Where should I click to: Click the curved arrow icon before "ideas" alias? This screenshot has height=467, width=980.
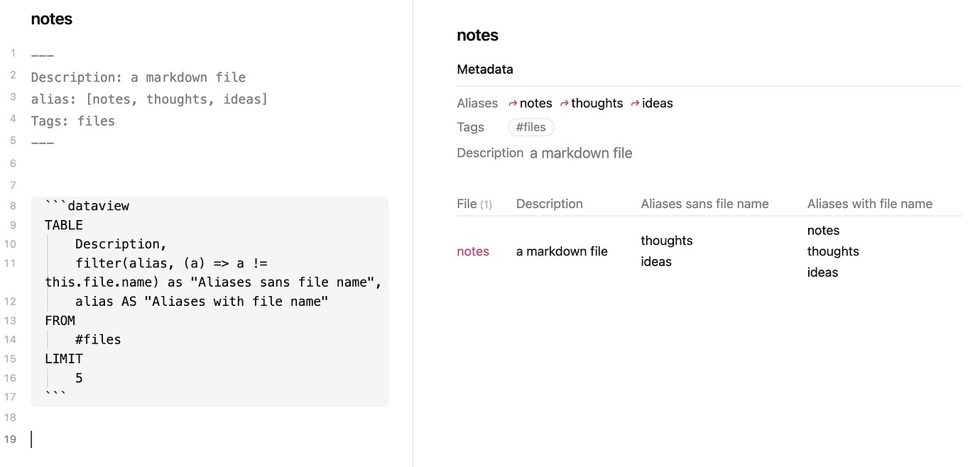633,103
